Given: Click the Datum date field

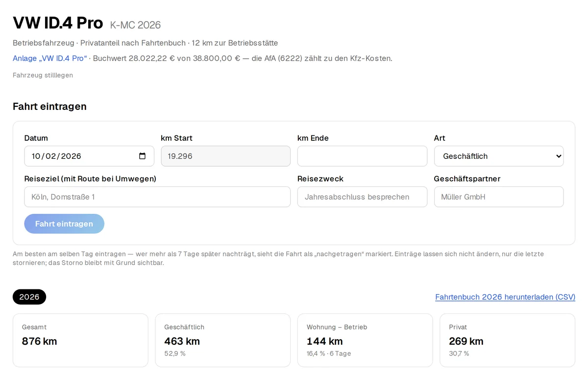Looking at the screenshot, I should (89, 156).
